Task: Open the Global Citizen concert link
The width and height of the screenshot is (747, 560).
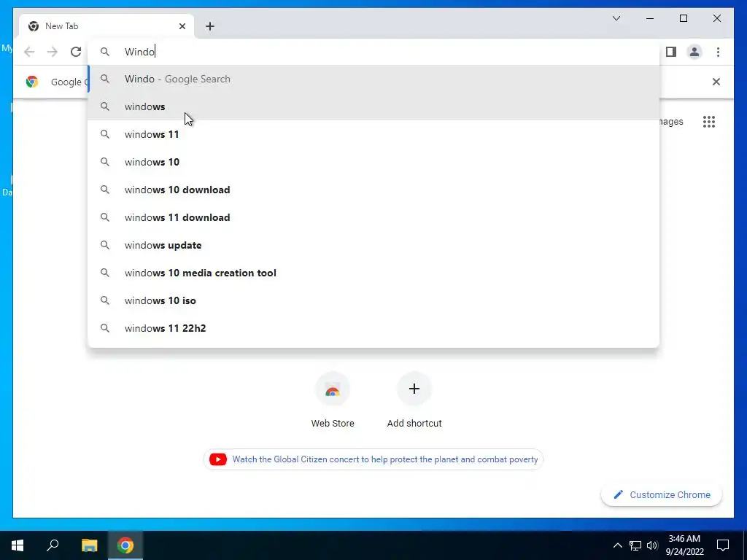Action: click(373, 459)
